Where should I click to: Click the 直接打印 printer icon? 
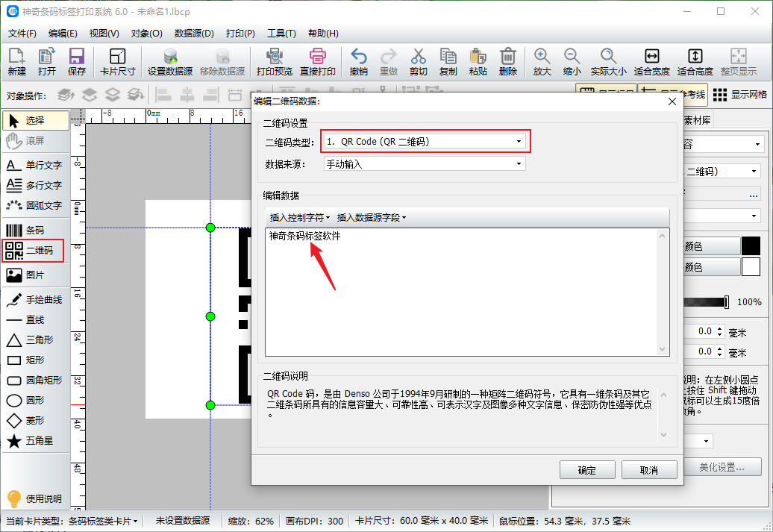(x=317, y=62)
